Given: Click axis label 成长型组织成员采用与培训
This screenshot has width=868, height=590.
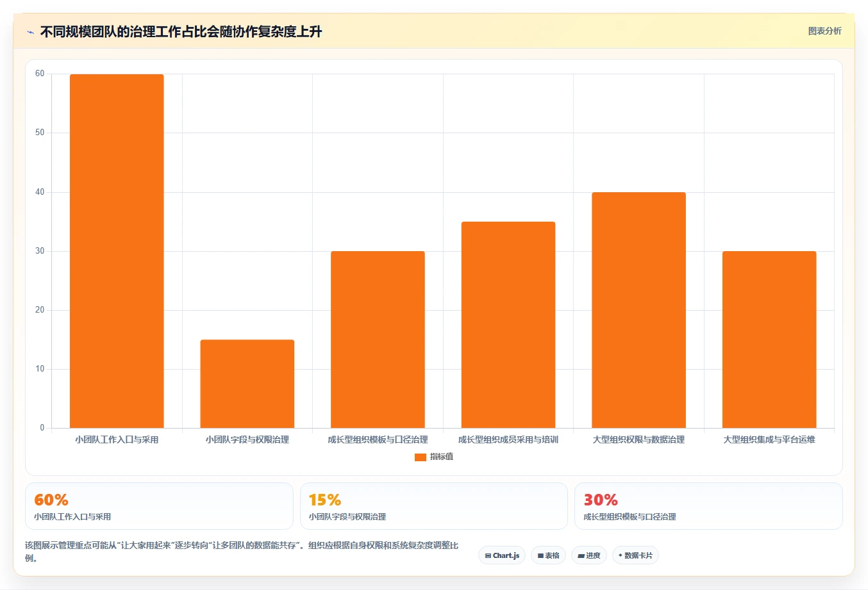Looking at the screenshot, I should pos(508,439).
